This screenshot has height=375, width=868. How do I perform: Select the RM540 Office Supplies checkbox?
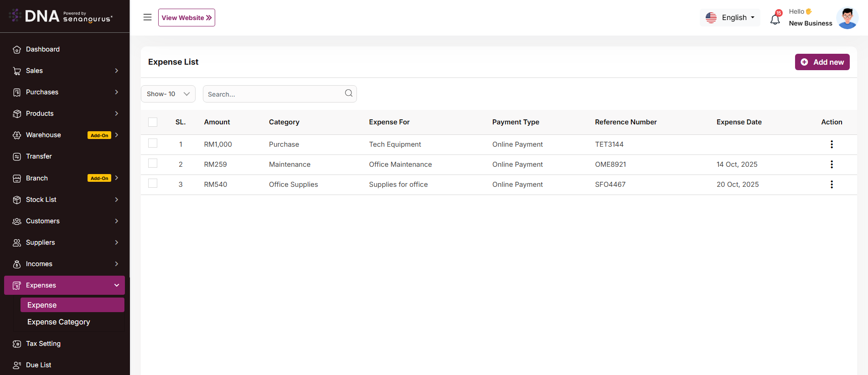pos(153,184)
